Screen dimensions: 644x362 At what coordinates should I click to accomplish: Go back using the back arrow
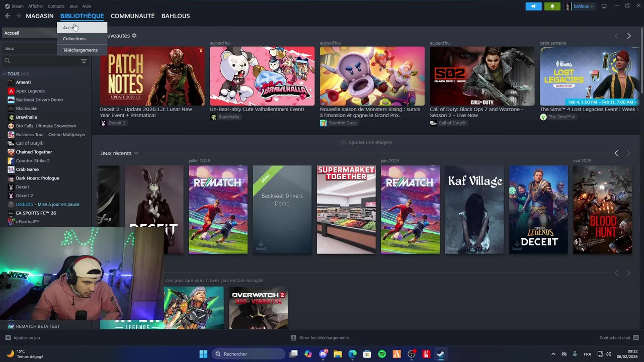[8, 16]
